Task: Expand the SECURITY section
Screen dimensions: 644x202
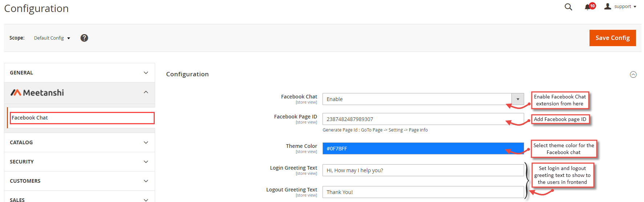Action: click(x=80, y=162)
